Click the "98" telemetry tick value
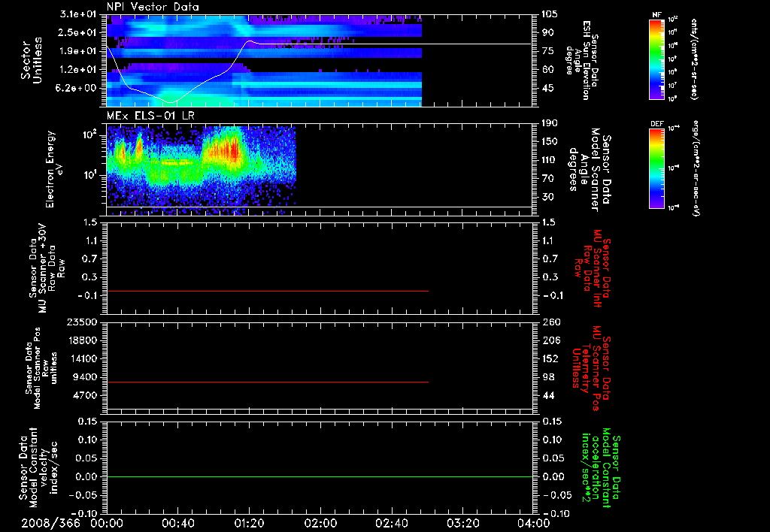This screenshot has width=770, height=532. point(548,377)
